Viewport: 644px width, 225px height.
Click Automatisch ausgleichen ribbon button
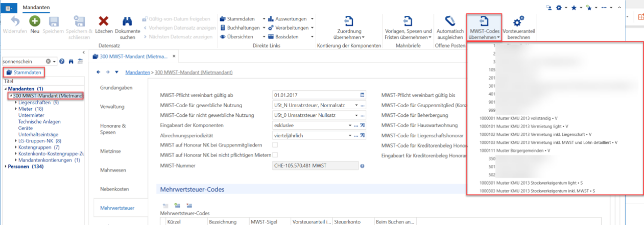click(x=450, y=27)
